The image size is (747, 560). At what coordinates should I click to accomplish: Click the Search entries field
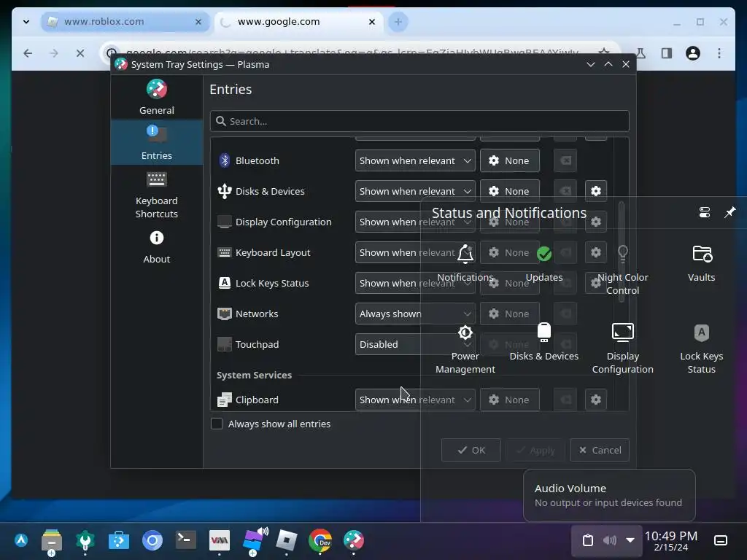tap(419, 121)
